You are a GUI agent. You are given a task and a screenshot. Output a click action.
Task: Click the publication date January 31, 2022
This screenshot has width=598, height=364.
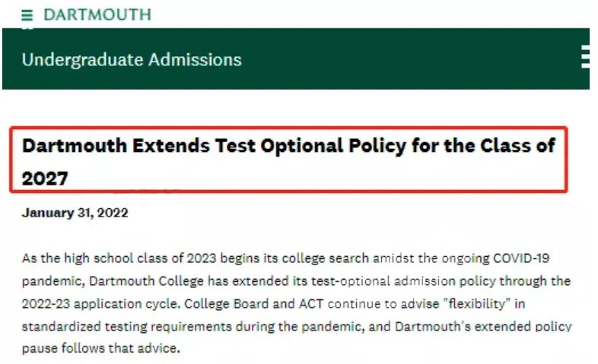point(75,213)
